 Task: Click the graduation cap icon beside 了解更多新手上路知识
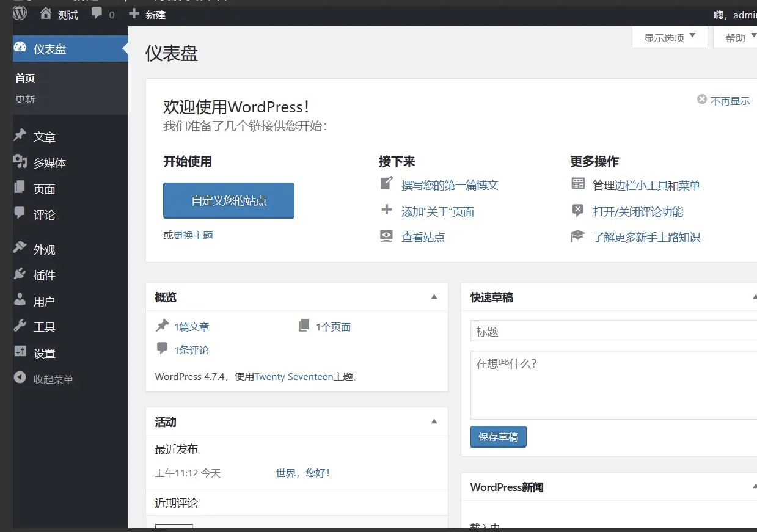tap(578, 236)
